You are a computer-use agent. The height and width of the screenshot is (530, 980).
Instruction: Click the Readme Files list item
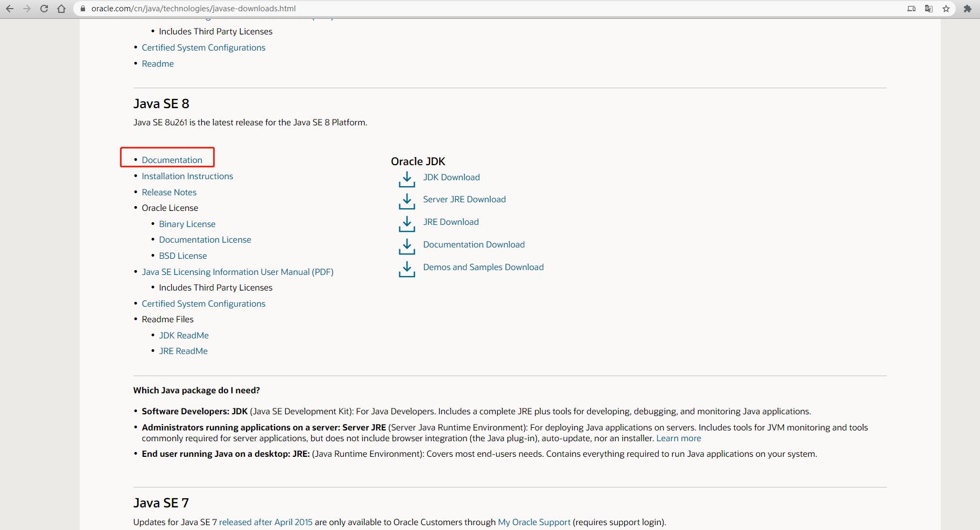coord(168,319)
